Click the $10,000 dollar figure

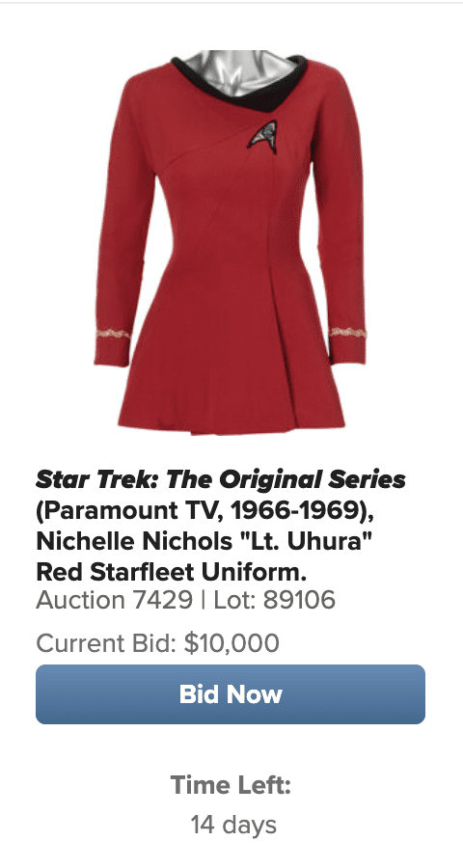(231, 643)
